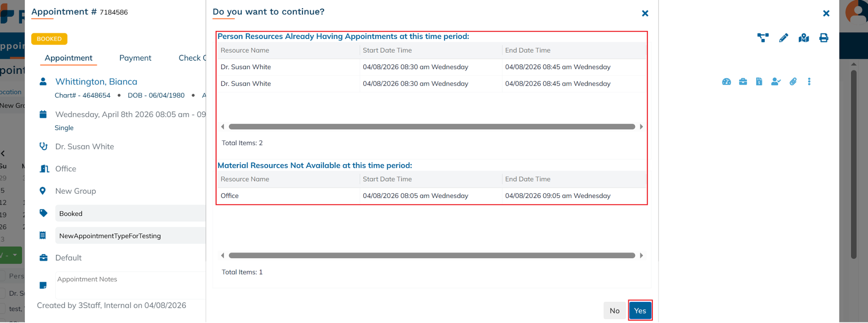Open patient Whittington, Bianca link

(96, 82)
